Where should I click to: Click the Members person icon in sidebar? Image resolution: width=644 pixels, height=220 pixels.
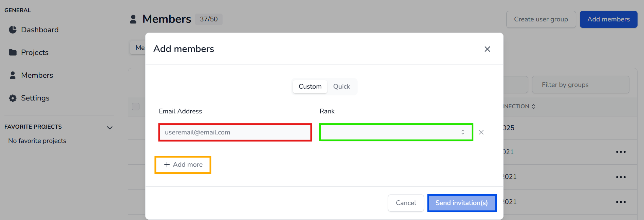click(13, 75)
